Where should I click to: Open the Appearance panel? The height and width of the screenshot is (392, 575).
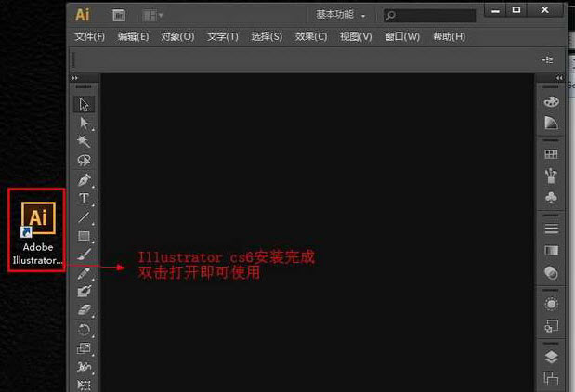551,304
